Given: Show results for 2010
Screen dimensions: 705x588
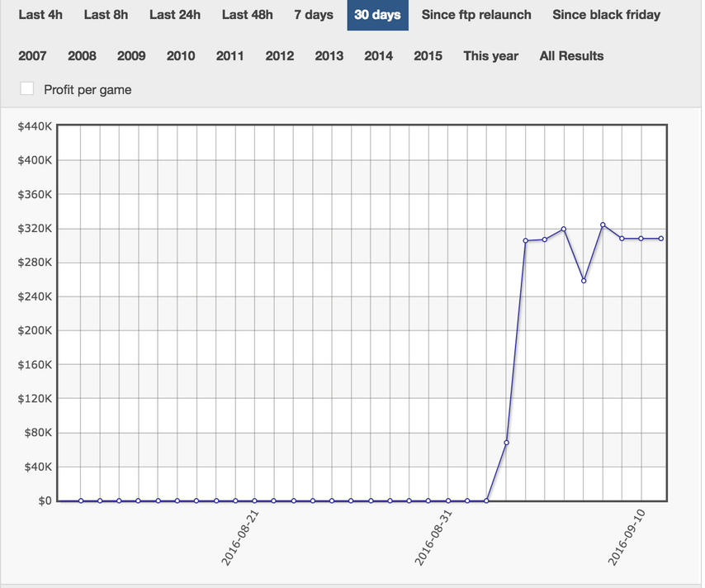Looking at the screenshot, I should click(181, 56).
